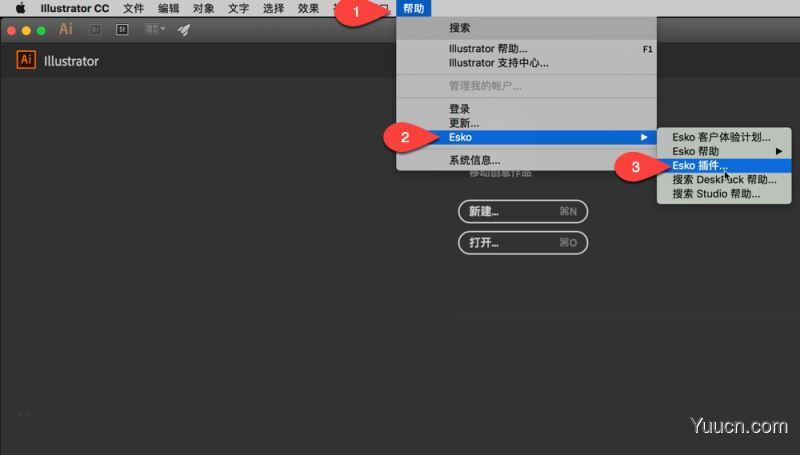Click the 打开... button
The width and height of the screenshot is (800, 455).
tap(523, 243)
